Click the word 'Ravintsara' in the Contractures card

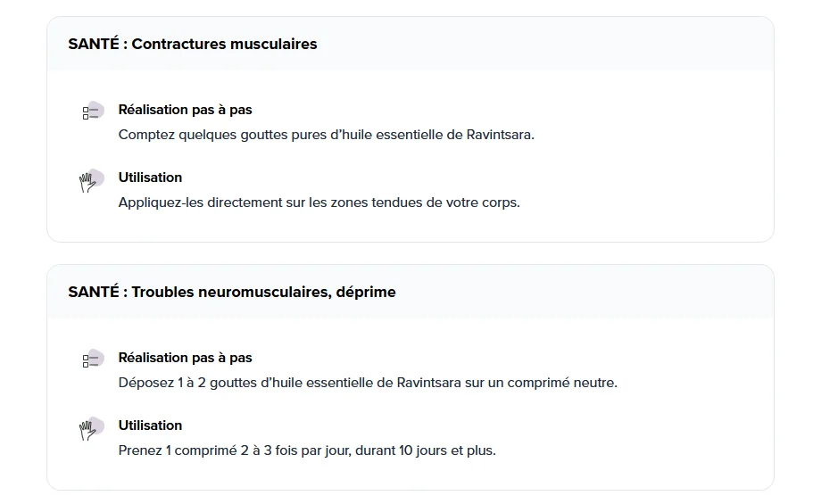point(501,135)
